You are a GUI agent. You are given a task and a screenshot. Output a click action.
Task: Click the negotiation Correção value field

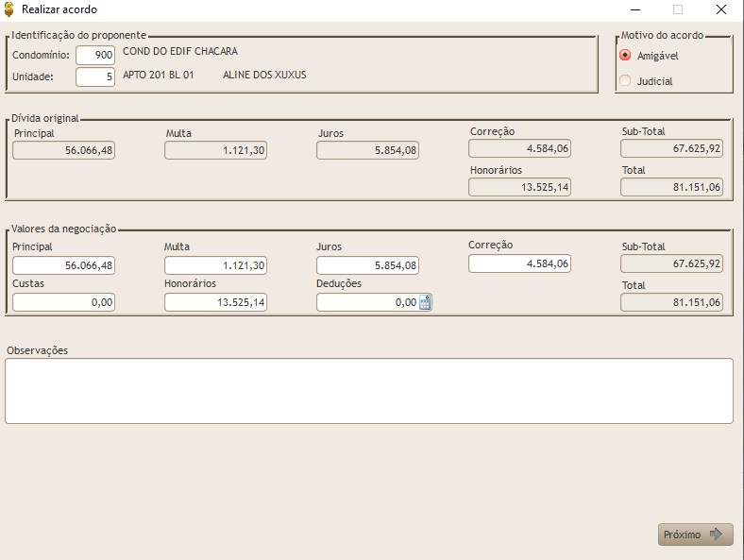[x=520, y=263]
